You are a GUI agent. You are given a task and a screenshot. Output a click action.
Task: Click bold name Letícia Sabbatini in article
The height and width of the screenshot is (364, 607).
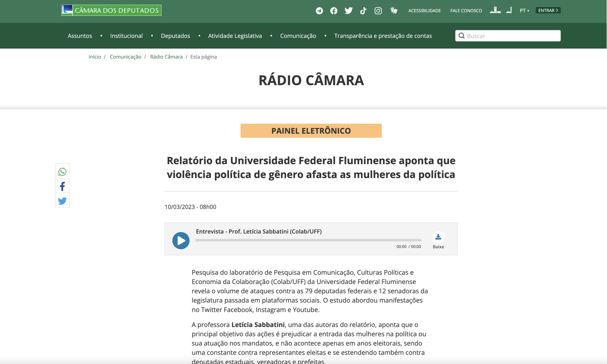click(x=258, y=325)
